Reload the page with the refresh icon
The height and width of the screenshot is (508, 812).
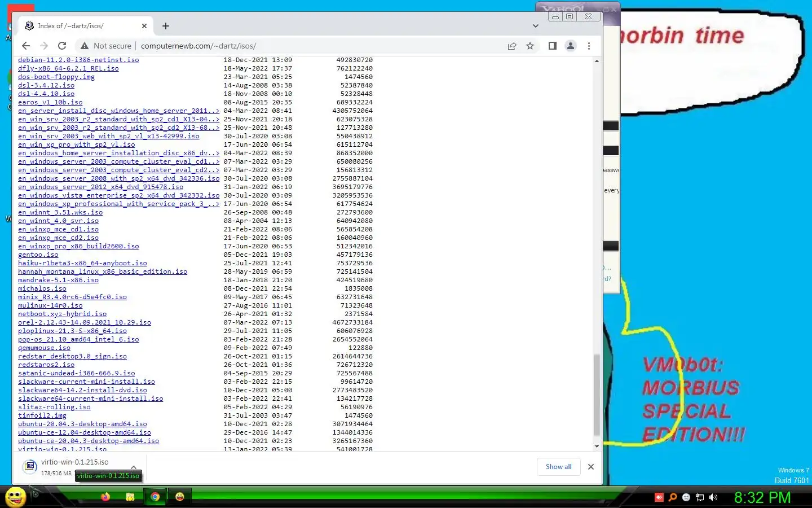pyautogui.click(x=62, y=46)
